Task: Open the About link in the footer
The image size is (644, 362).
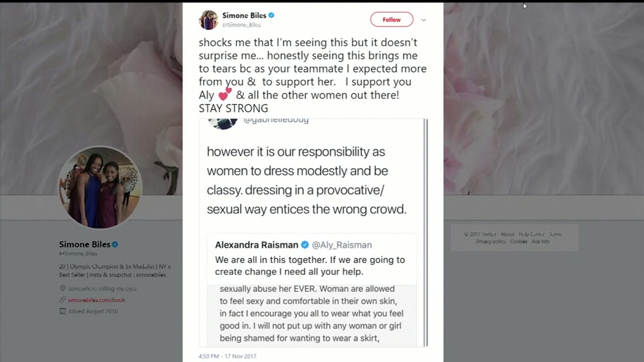Action: [508, 234]
